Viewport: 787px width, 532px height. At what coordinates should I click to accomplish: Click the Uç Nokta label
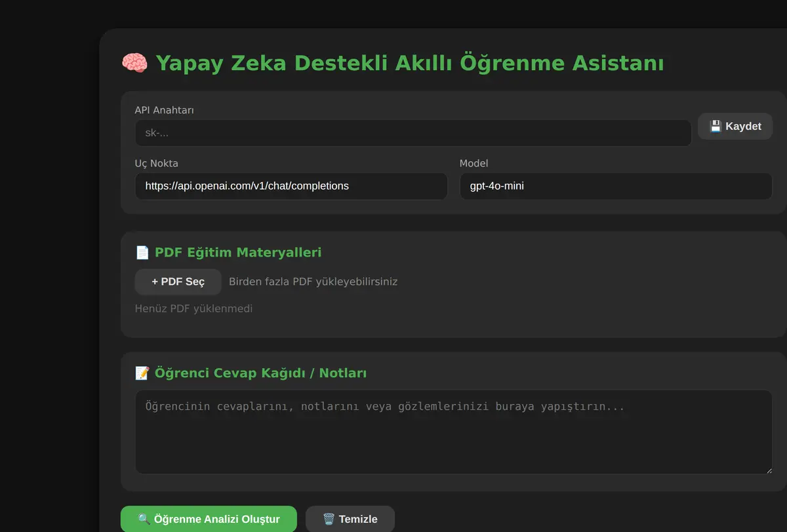coord(157,163)
